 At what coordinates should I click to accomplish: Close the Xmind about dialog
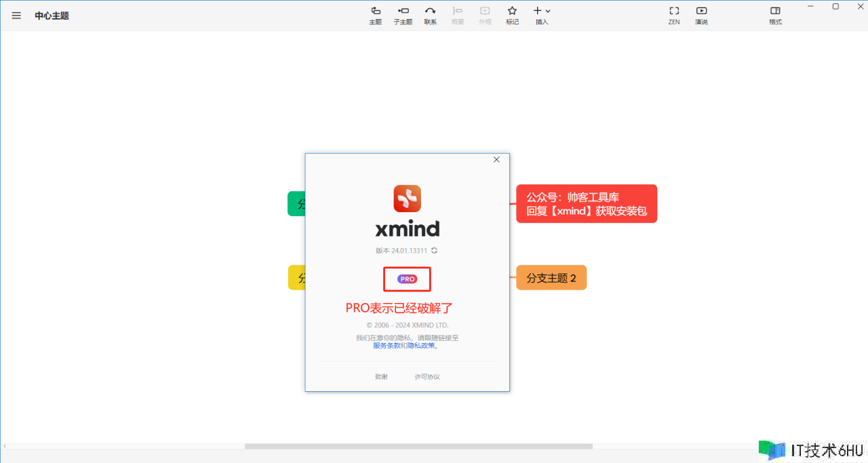click(x=496, y=160)
